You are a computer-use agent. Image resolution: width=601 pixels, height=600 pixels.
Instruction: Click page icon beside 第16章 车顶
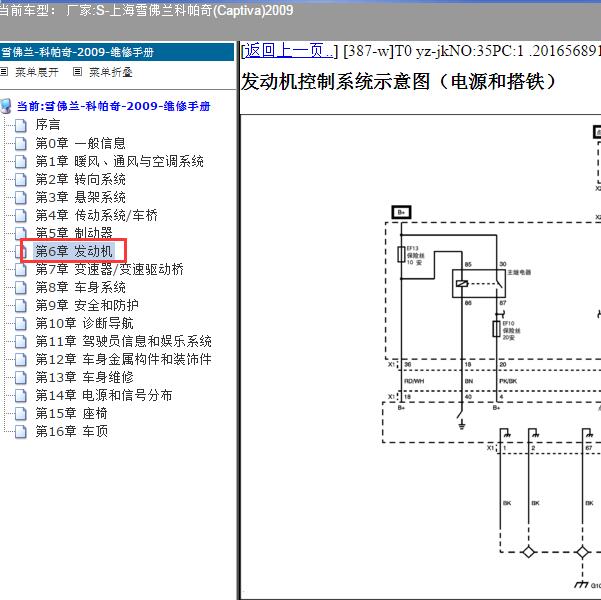click(x=21, y=432)
